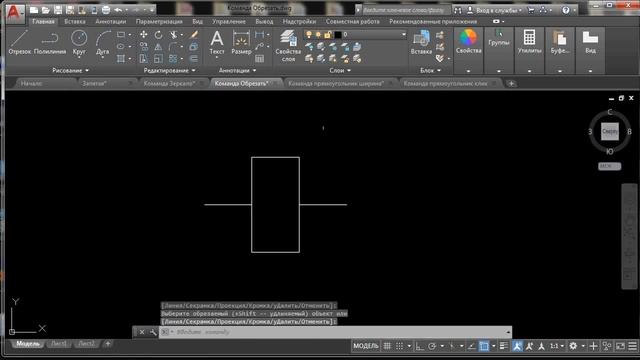Toggle object snap in status bar
Screen dimensions: 640x360
click(484, 346)
